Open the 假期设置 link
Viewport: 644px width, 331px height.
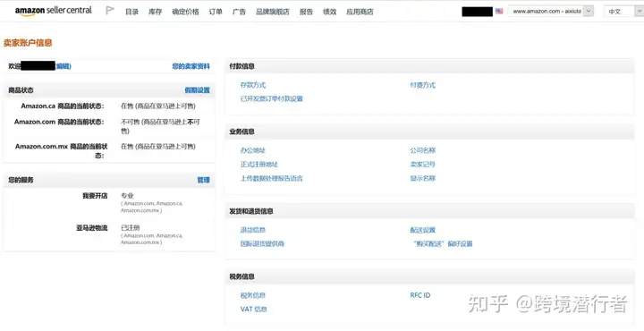(197, 90)
